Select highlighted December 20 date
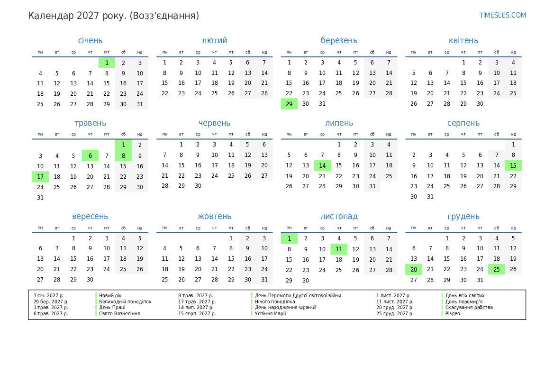Image resolution: width=554 pixels, height=392 pixels. (x=414, y=269)
